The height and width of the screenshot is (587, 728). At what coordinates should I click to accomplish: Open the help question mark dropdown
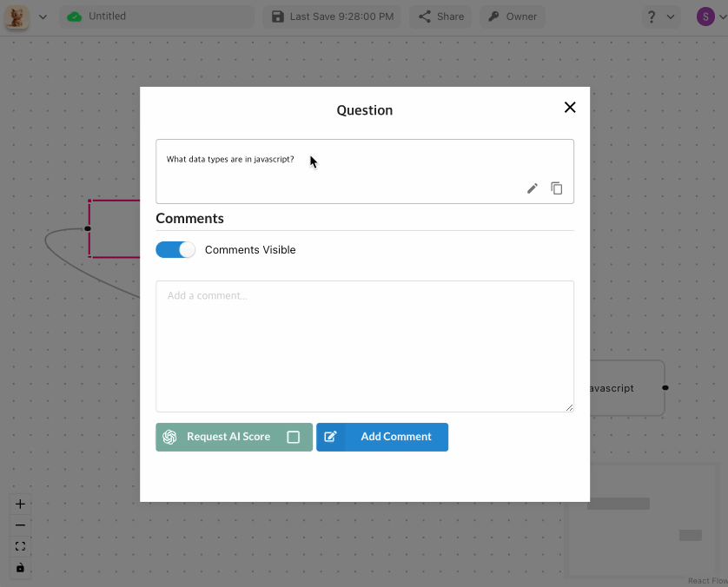coord(661,16)
